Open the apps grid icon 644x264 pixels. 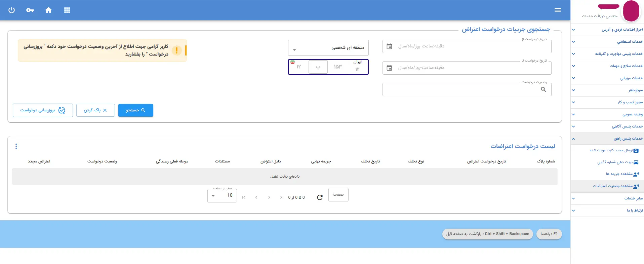67,10
